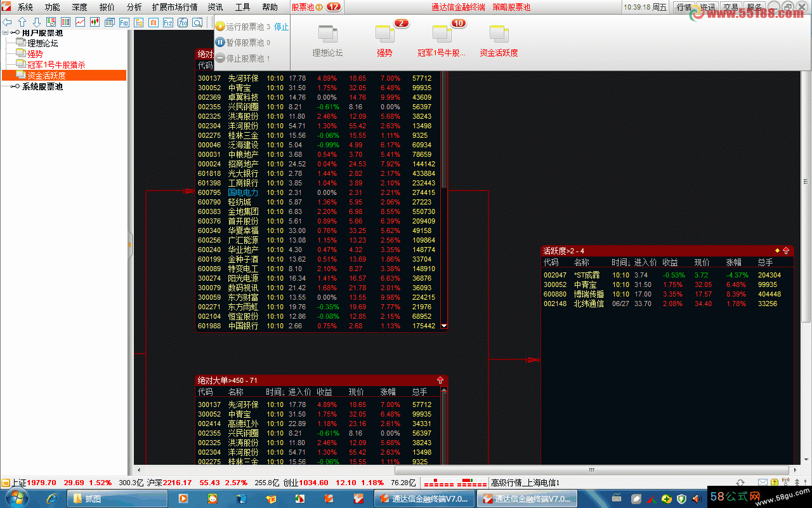Click the red up arrow on 绝对大单 panel

[x=440, y=380]
